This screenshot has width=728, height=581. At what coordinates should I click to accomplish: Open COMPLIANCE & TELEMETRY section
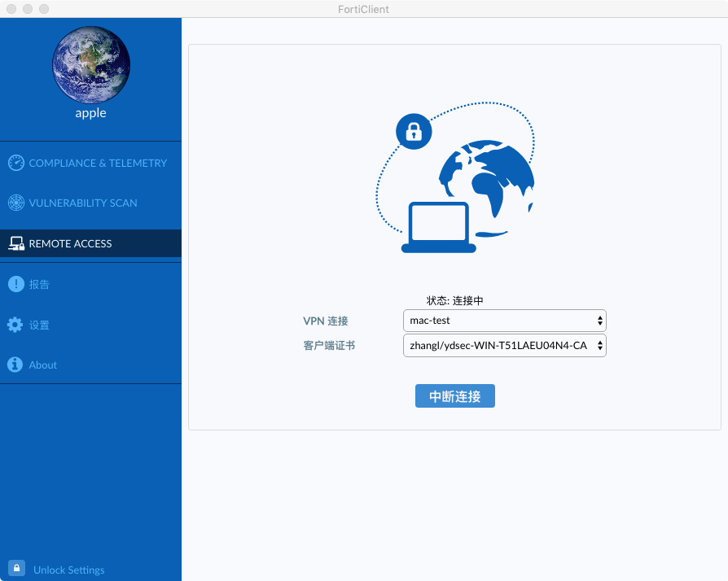tap(90, 163)
